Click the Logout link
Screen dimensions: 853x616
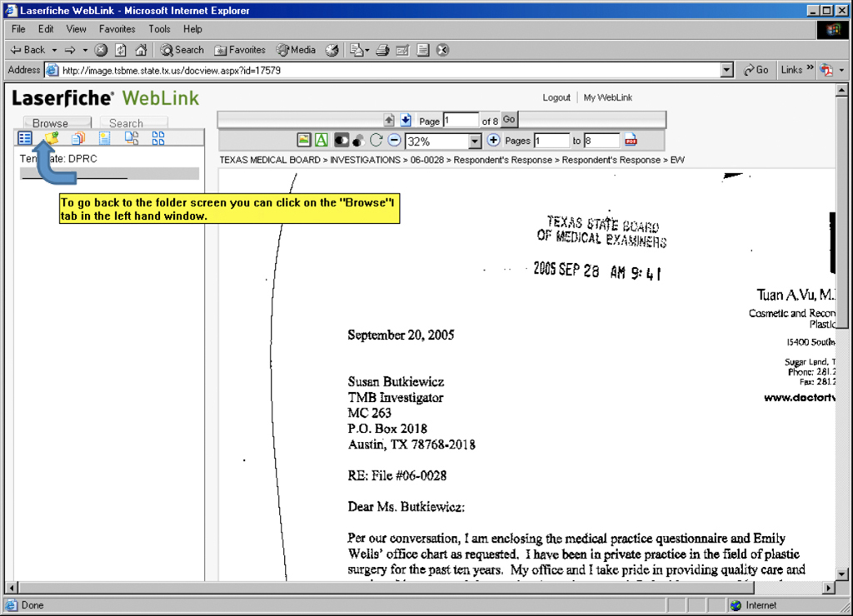(556, 97)
